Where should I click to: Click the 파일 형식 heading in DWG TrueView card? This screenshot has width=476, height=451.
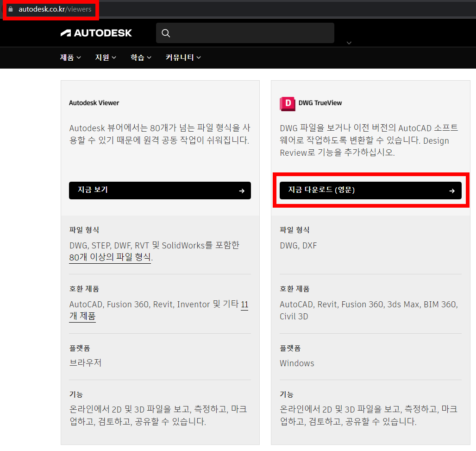[294, 230]
